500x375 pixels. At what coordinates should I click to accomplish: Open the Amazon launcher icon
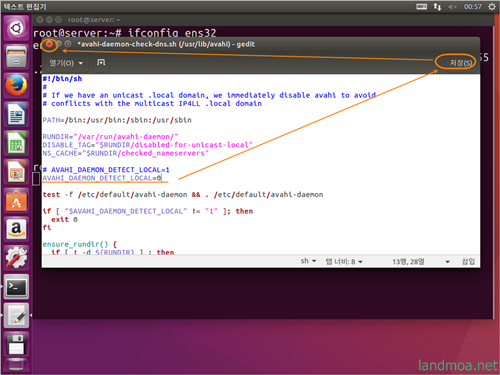pos(16,229)
